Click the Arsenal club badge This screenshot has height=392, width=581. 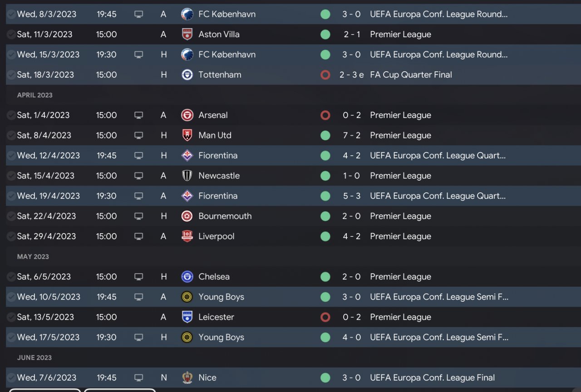pyautogui.click(x=187, y=115)
